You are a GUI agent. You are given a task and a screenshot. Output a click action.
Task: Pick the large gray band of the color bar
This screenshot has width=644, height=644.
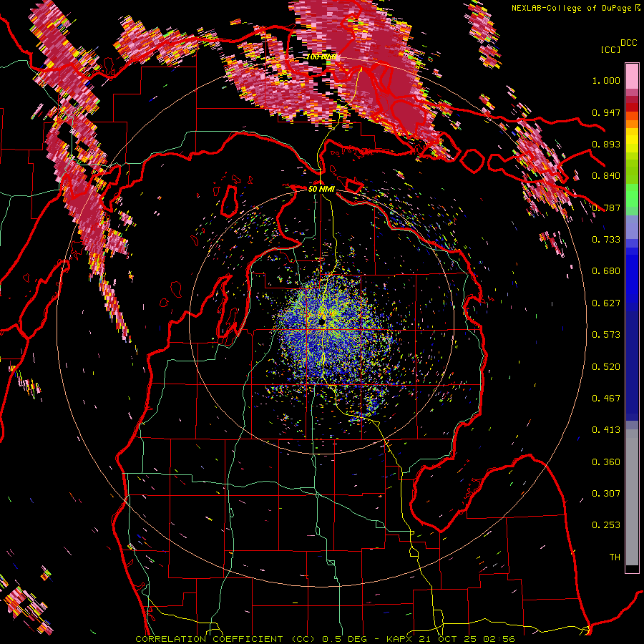point(632,497)
